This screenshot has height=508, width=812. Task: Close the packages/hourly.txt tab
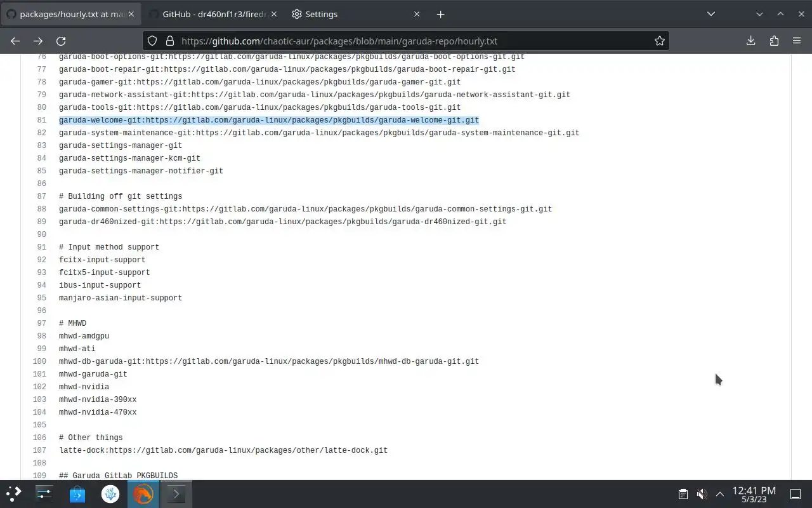[x=131, y=14]
